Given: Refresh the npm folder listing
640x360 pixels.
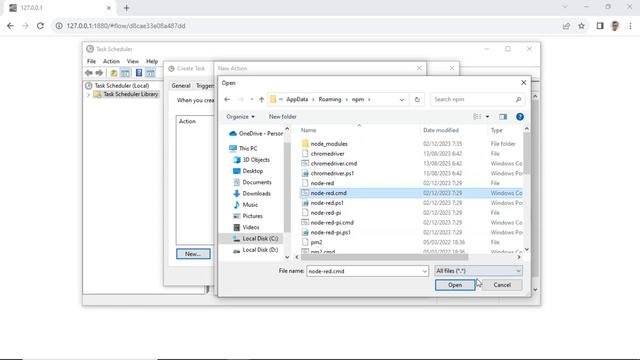Looking at the screenshot, I should [x=417, y=99].
